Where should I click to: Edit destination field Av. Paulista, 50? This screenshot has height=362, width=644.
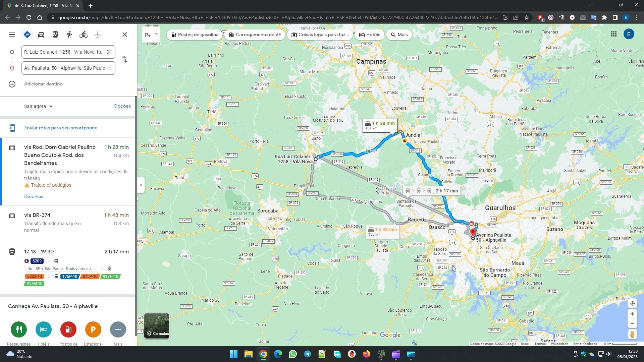pyautogui.click(x=68, y=68)
